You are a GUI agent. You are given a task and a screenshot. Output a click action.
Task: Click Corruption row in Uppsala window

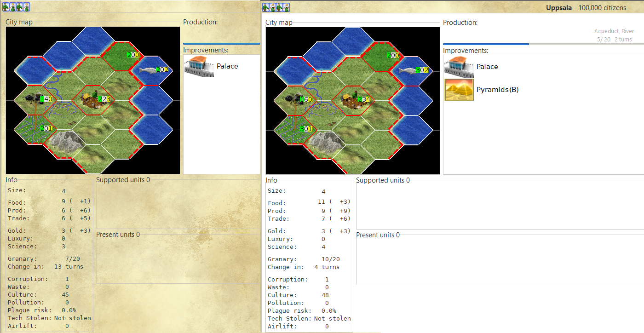point(298,280)
